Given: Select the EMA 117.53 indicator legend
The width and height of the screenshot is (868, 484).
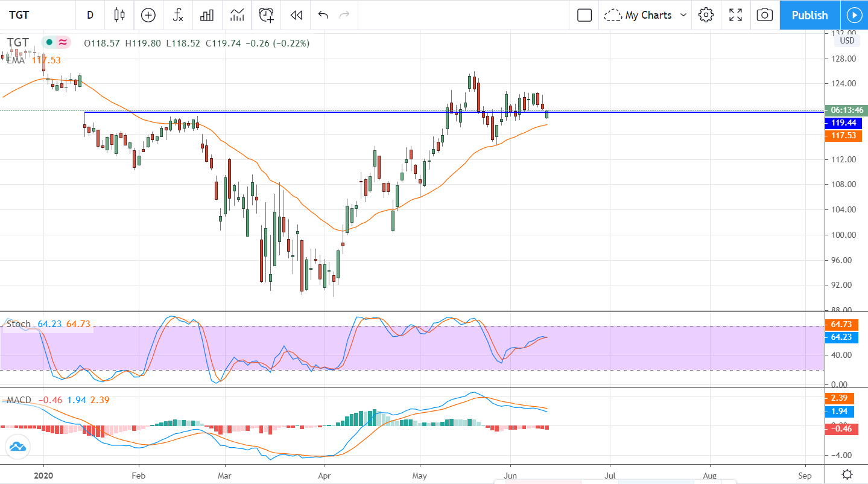Looking at the screenshot, I should (33, 60).
